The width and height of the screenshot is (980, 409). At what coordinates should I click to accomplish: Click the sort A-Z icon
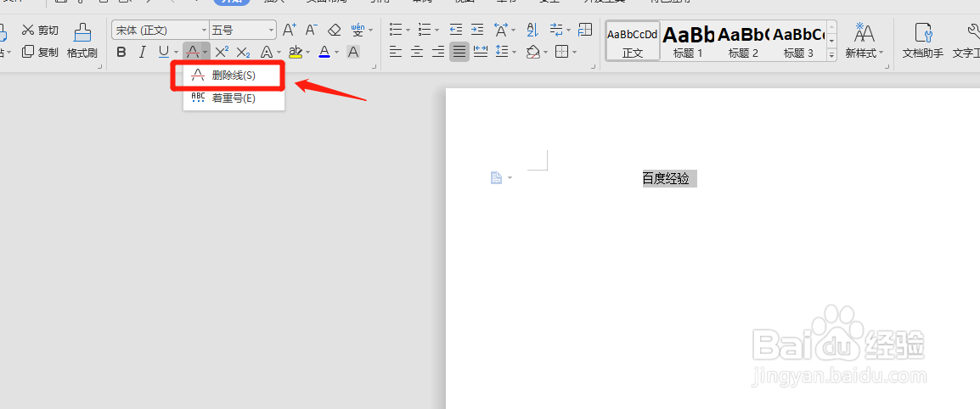point(532,30)
